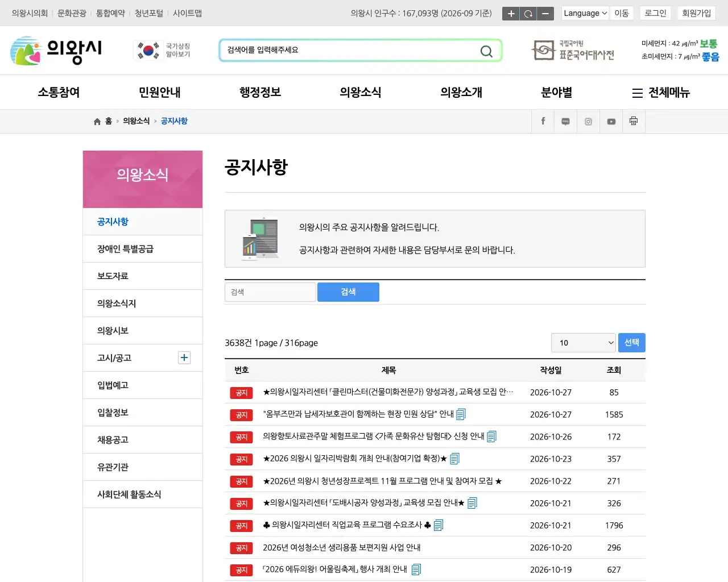The height and width of the screenshot is (582, 728).
Task: Open 표준국어대사전 banner
Action: click(573, 51)
